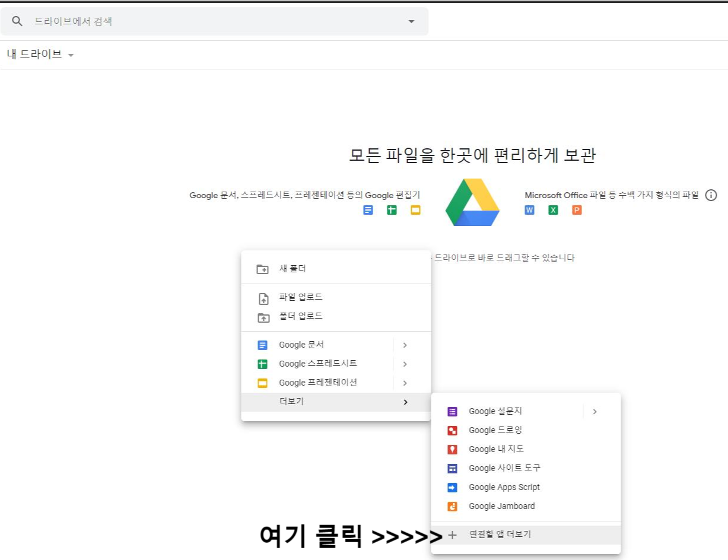Click the 더보기 chevron arrow

(x=405, y=402)
